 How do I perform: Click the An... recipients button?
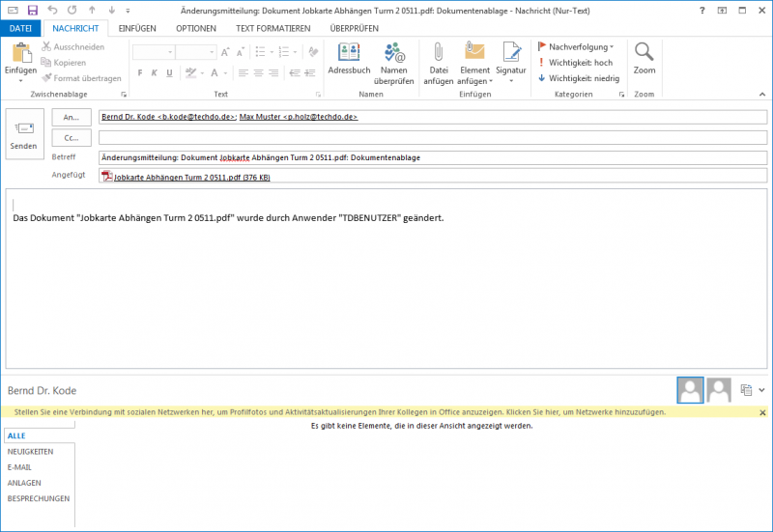coord(72,117)
